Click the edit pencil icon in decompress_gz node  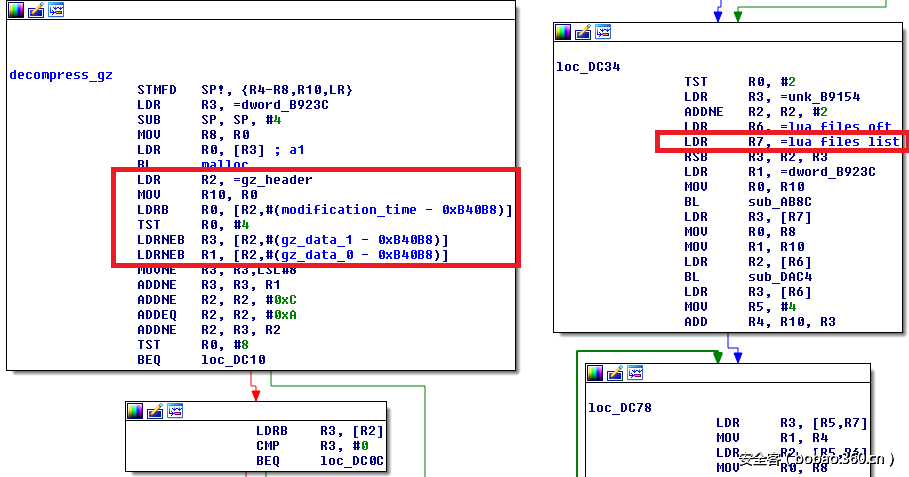36,10
